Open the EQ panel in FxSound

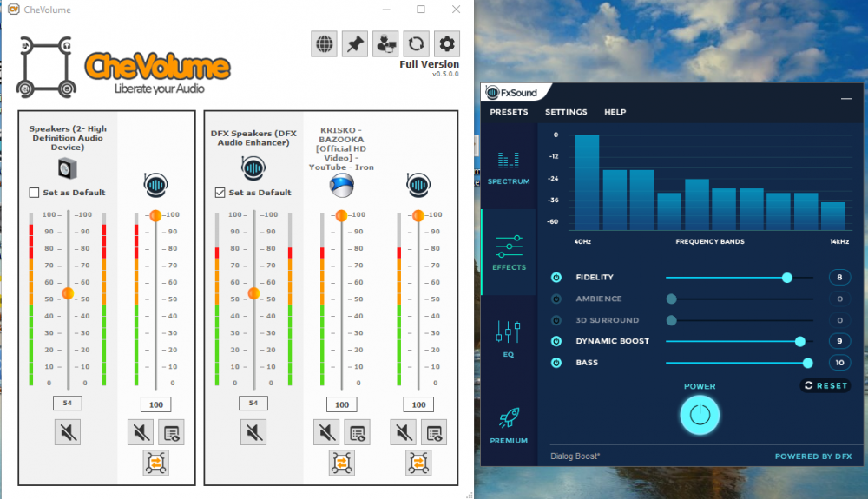508,338
